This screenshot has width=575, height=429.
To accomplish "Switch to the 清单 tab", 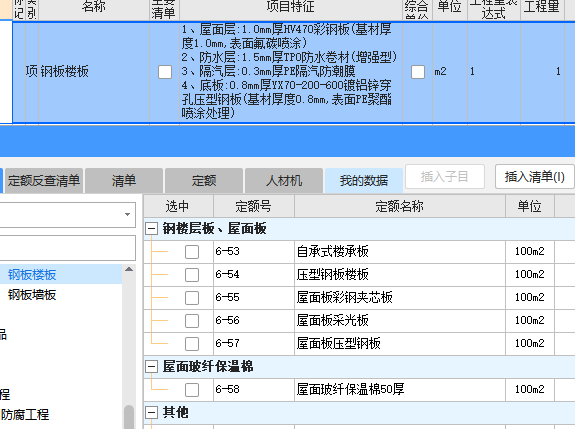I will (124, 180).
